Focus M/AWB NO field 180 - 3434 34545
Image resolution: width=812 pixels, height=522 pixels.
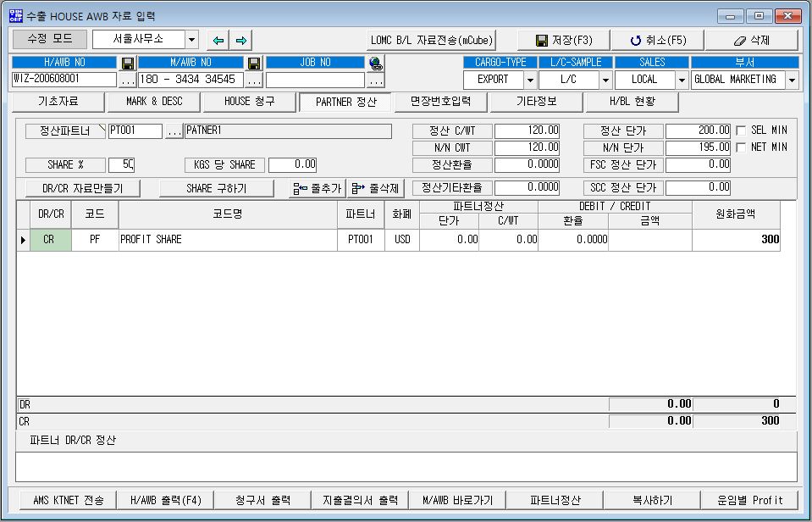[x=191, y=80]
